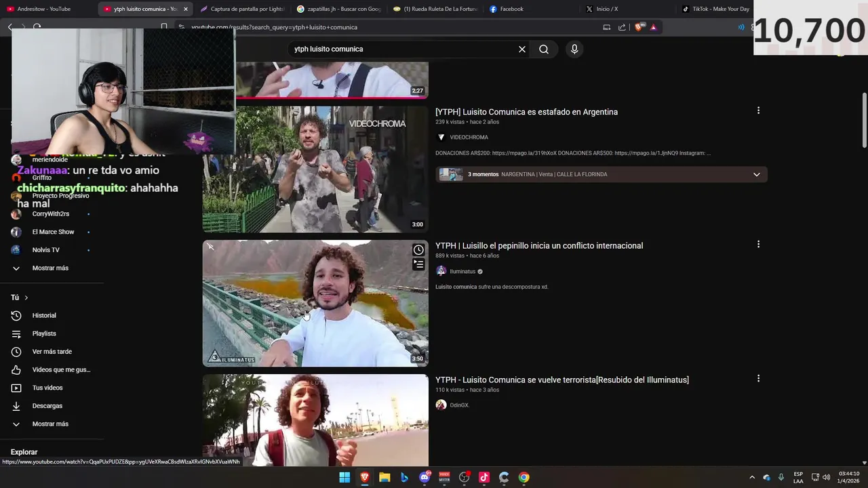Image resolution: width=868 pixels, height=488 pixels.
Task: Open Historial in the YouTube sidebar
Action: (44, 315)
